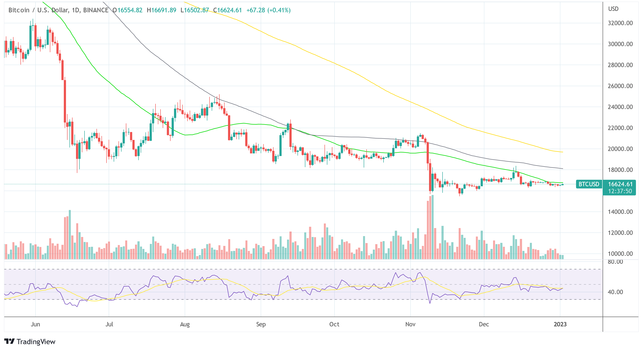Viewport: 644px width, 351px height.
Task: Click the 14000.00 price axis label
Action: coord(620,212)
